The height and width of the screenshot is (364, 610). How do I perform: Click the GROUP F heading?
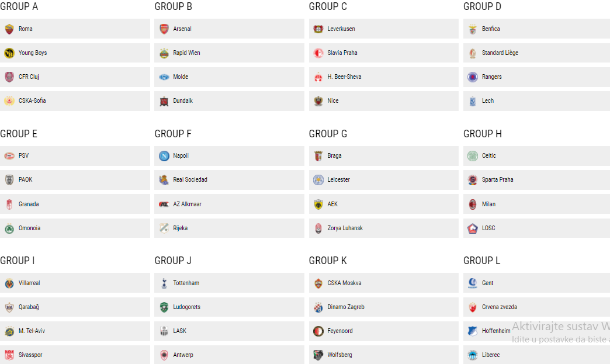pos(173,134)
